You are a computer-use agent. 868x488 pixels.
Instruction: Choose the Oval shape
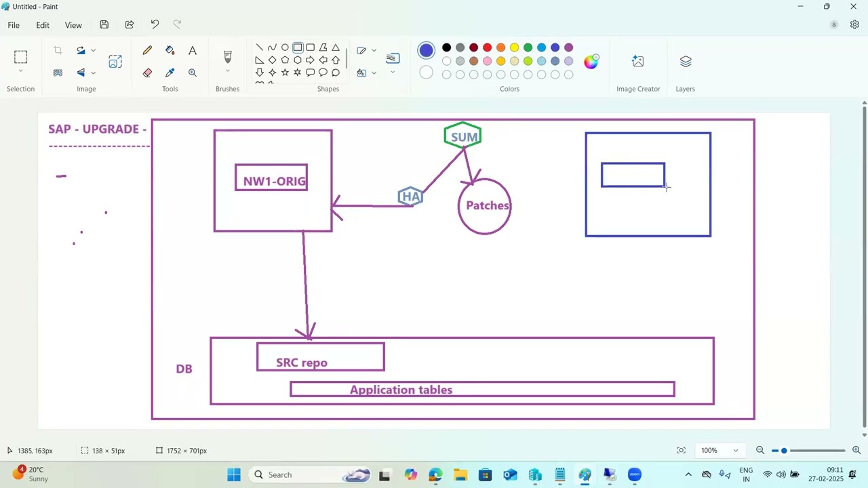(285, 47)
